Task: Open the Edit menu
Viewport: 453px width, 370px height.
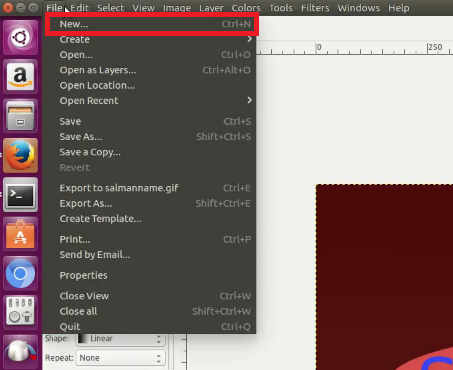Action: (x=80, y=8)
